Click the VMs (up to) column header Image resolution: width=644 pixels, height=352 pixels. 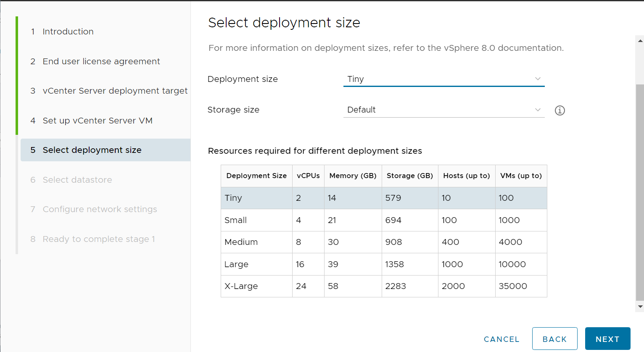click(x=521, y=176)
